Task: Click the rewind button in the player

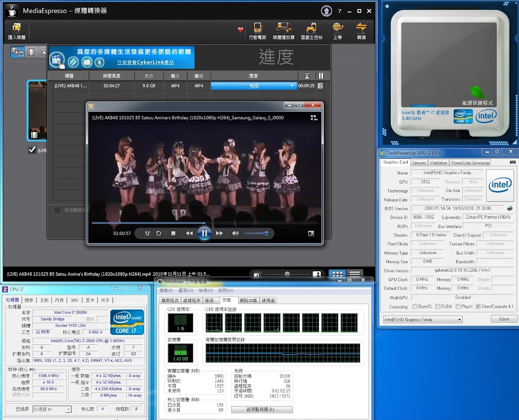Action: click(189, 233)
